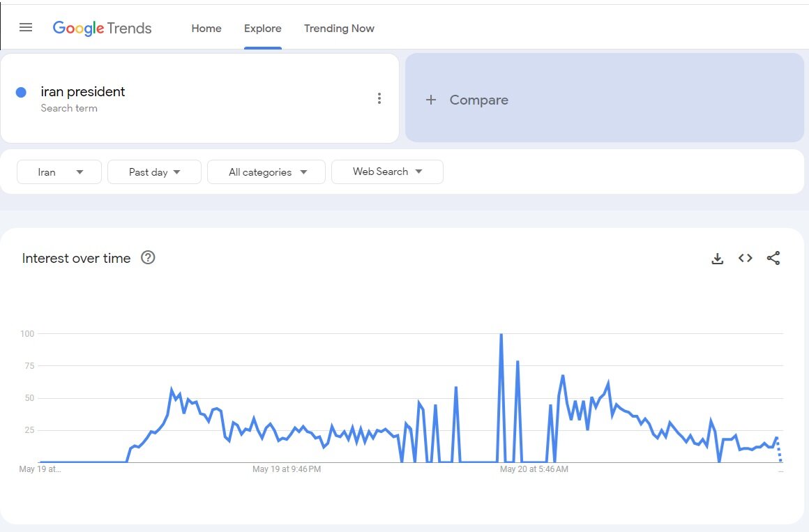Download the interest over time CSV
The width and height of the screenshot is (809, 532).
[x=717, y=259]
